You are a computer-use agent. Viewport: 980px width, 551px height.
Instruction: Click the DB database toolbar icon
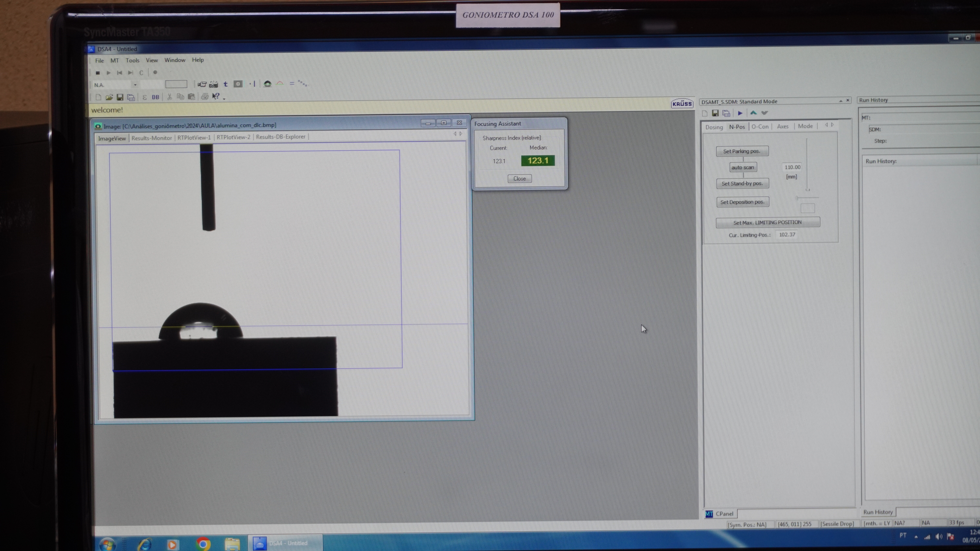(156, 97)
